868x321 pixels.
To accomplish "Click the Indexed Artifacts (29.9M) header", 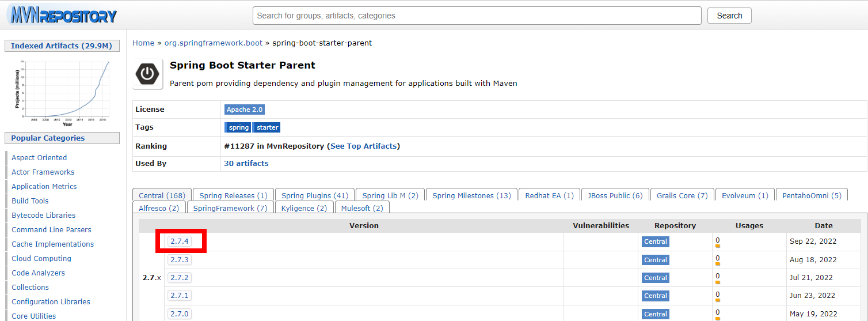I will click(62, 46).
